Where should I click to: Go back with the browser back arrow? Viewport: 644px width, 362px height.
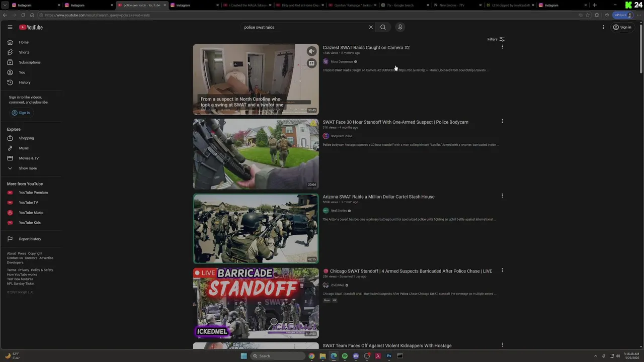click(5, 15)
